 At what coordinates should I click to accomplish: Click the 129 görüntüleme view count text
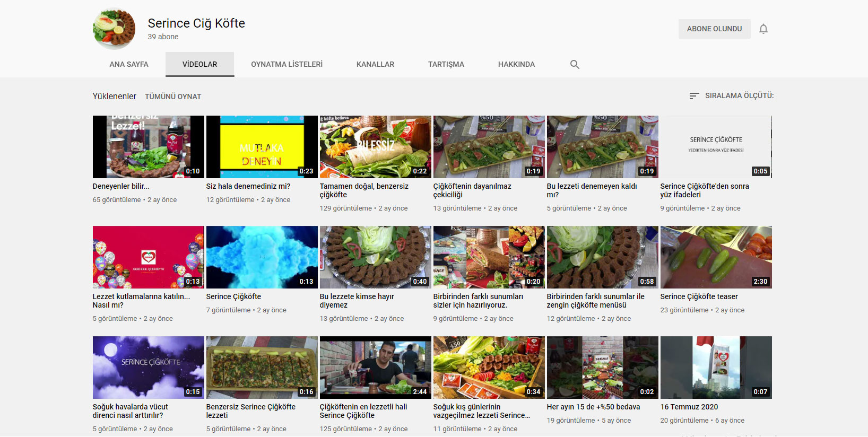[x=346, y=208]
